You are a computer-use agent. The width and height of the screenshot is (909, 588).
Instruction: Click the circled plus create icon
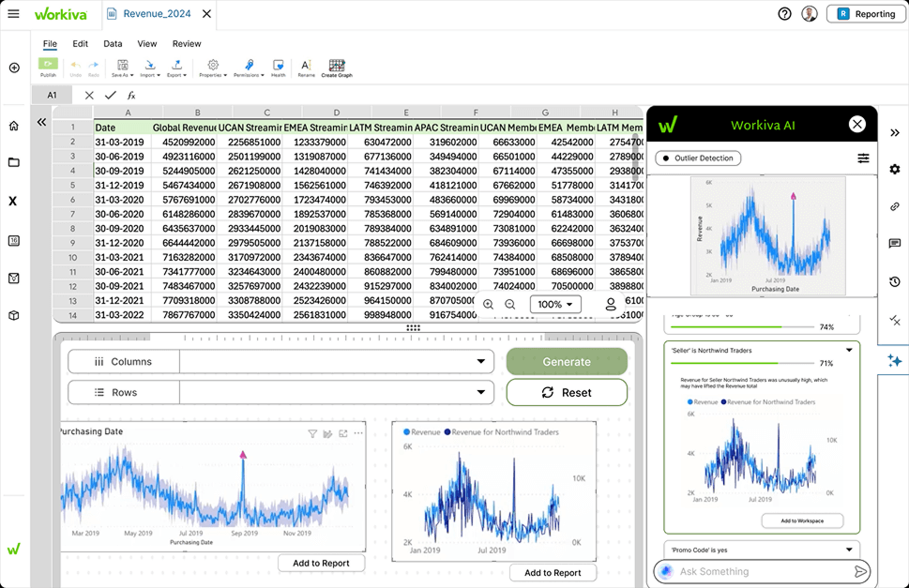tap(14, 68)
